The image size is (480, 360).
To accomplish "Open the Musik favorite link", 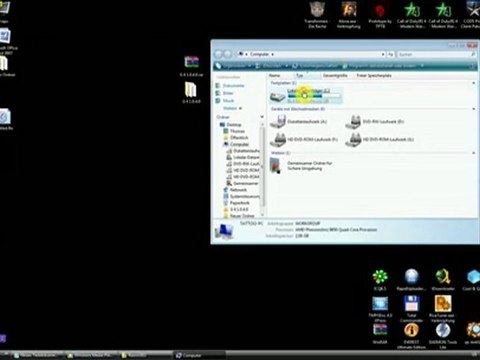I will tap(225, 101).
